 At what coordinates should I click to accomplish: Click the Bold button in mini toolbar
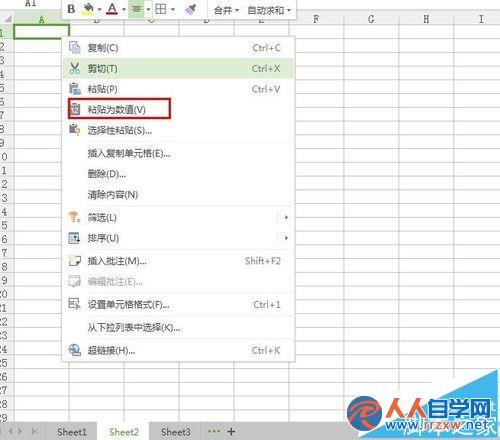(x=71, y=9)
